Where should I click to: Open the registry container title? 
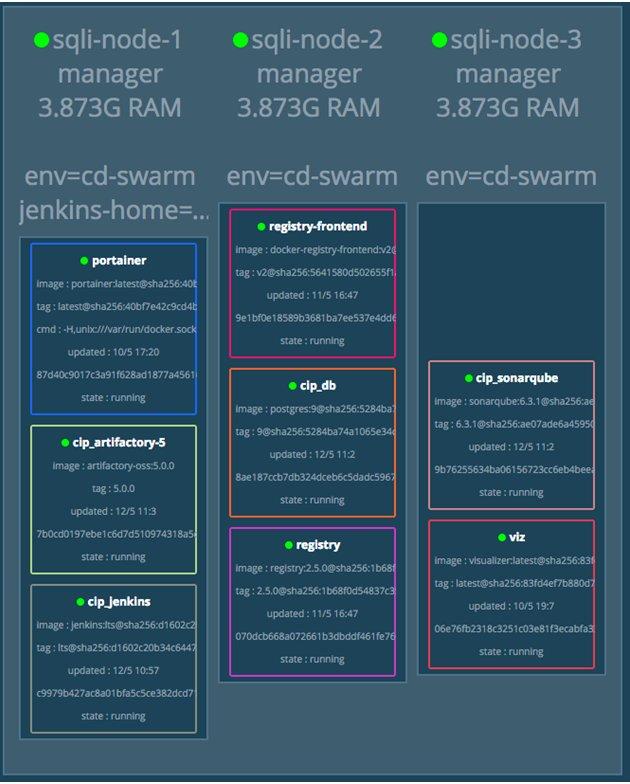click(318, 545)
